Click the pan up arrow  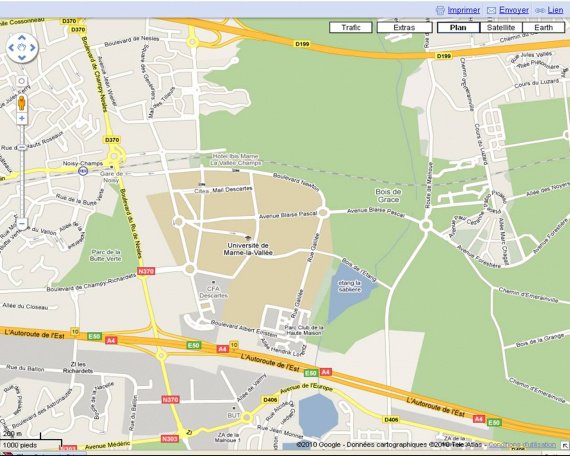tap(22, 37)
